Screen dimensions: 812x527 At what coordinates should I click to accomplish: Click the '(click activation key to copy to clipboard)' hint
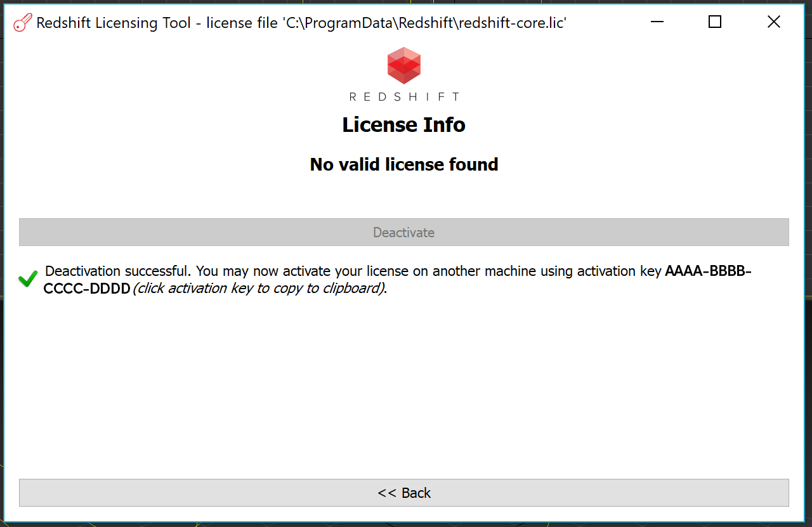tap(260, 289)
